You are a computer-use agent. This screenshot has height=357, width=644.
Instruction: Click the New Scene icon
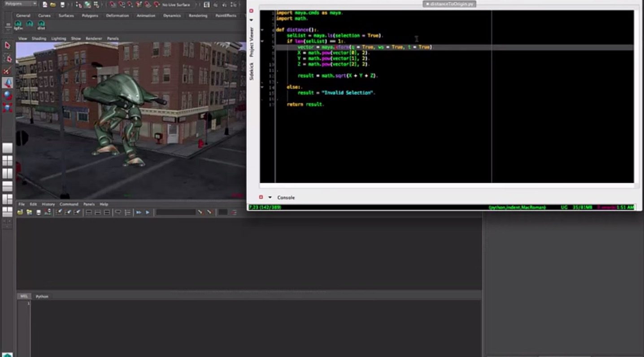44,4
